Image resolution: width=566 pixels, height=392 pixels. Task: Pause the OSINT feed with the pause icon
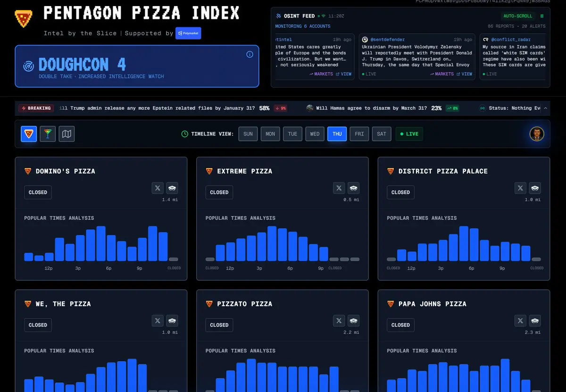point(542,16)
